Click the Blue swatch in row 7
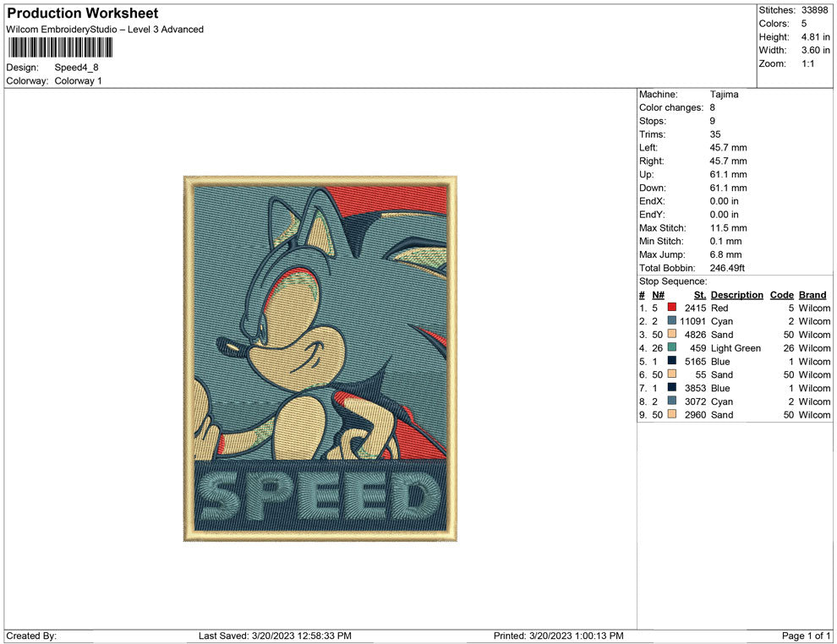This screenshot has height=644, width=837. 671,388
